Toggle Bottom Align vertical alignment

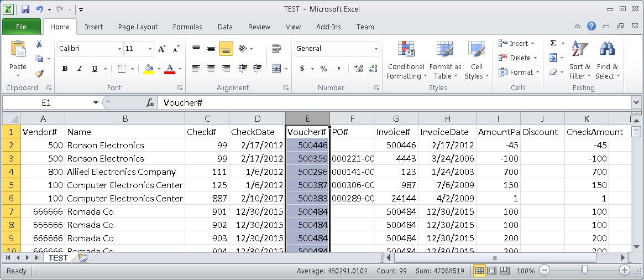(226, 49)
